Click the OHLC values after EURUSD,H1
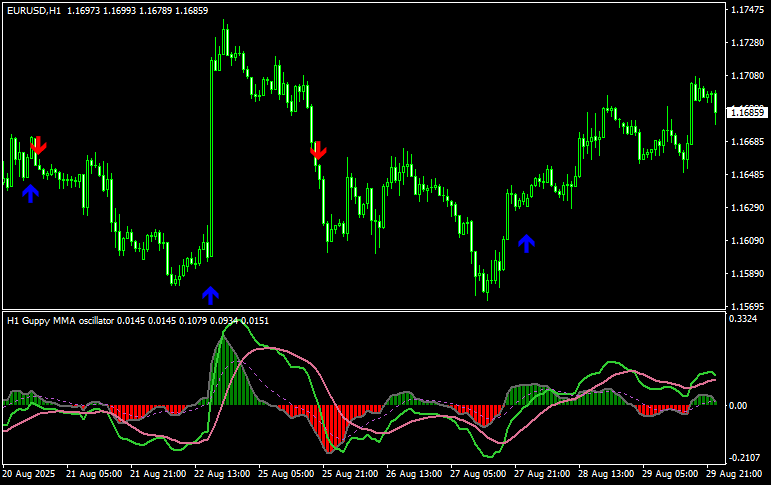This screenshot has width=771, height=485. point(138,10)
